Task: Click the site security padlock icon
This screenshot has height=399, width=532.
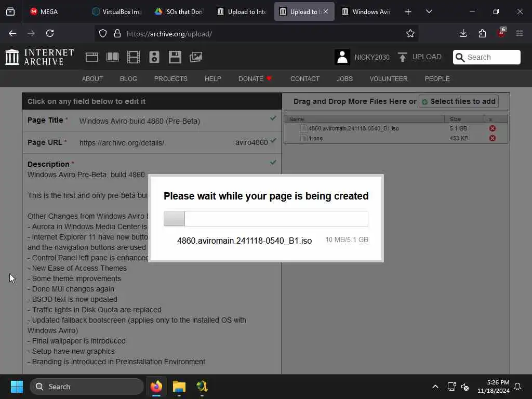Action: click(117, 33)
